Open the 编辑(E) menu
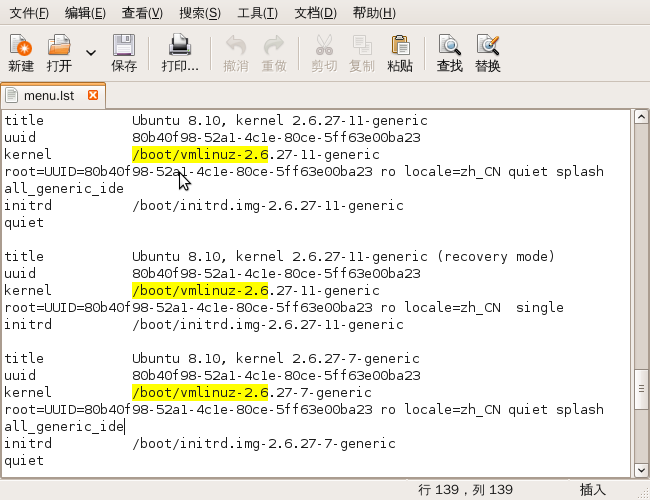Screen dimensions: 650x500 tap(85, 13)
